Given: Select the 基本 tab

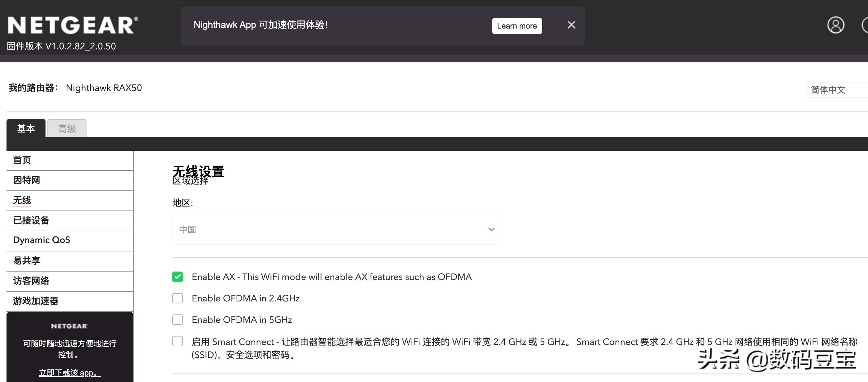Looking at the screenshot, I should [x=26, y=129].
